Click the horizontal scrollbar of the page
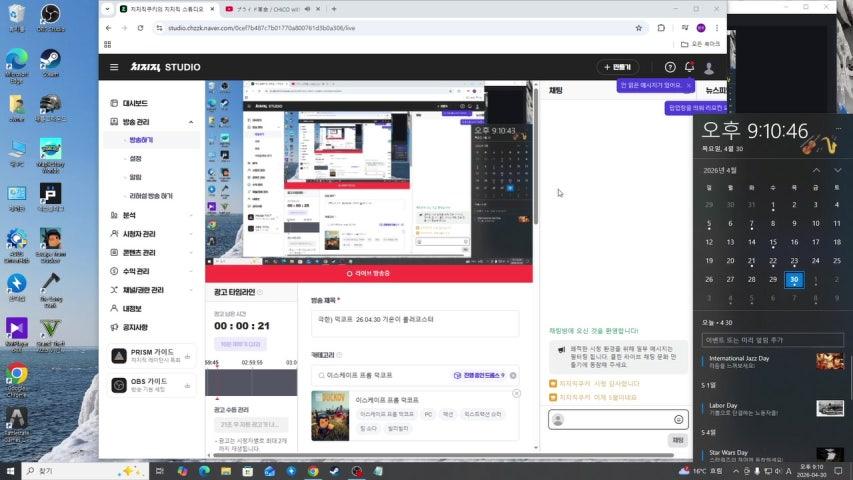Image resolution: width=853 pixels, height=480 pixels. pos(443,455)
